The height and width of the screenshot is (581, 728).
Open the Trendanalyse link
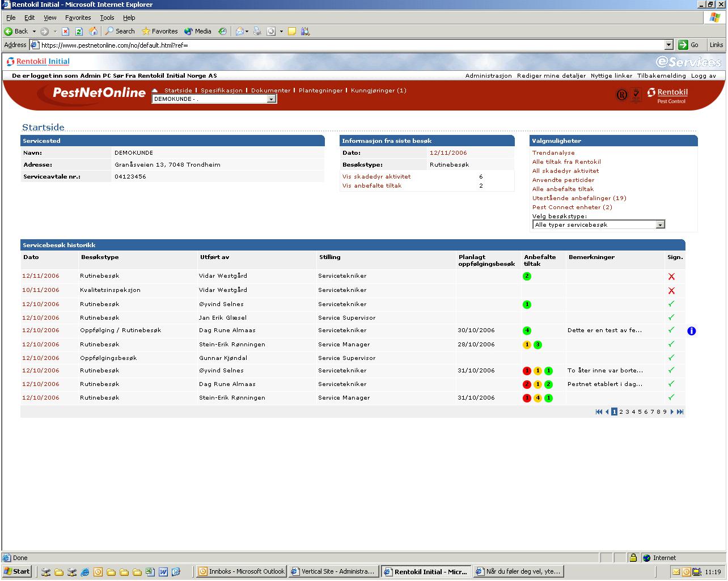pos(553,153)
